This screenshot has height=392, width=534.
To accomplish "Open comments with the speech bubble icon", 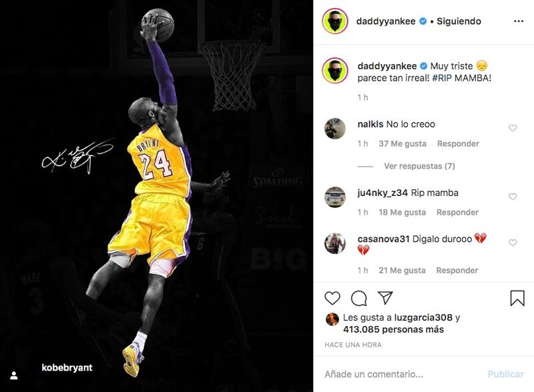I will (358, 299).
